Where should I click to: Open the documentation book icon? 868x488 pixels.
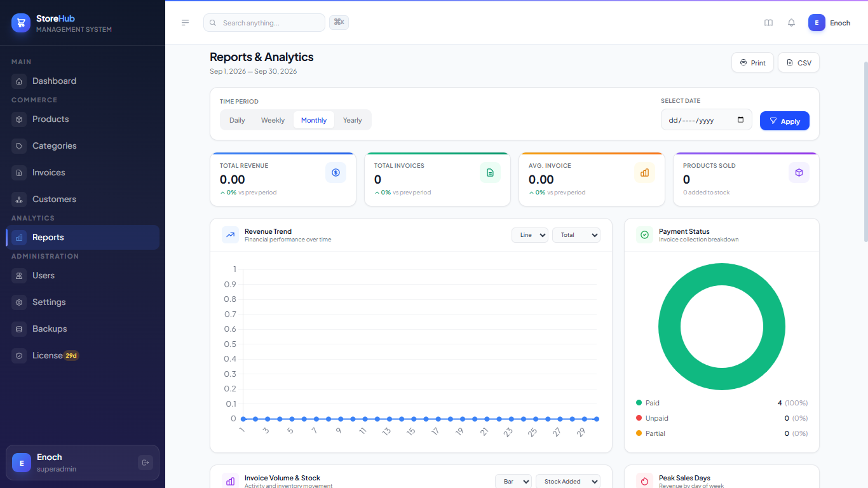pyautogui.click(x=768, y=23)
